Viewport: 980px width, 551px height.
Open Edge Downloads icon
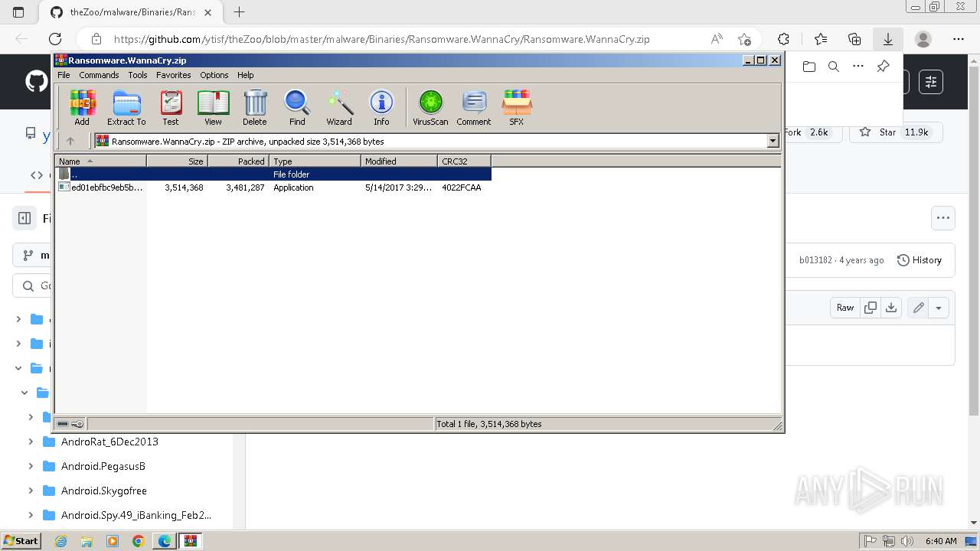point(888,39)
